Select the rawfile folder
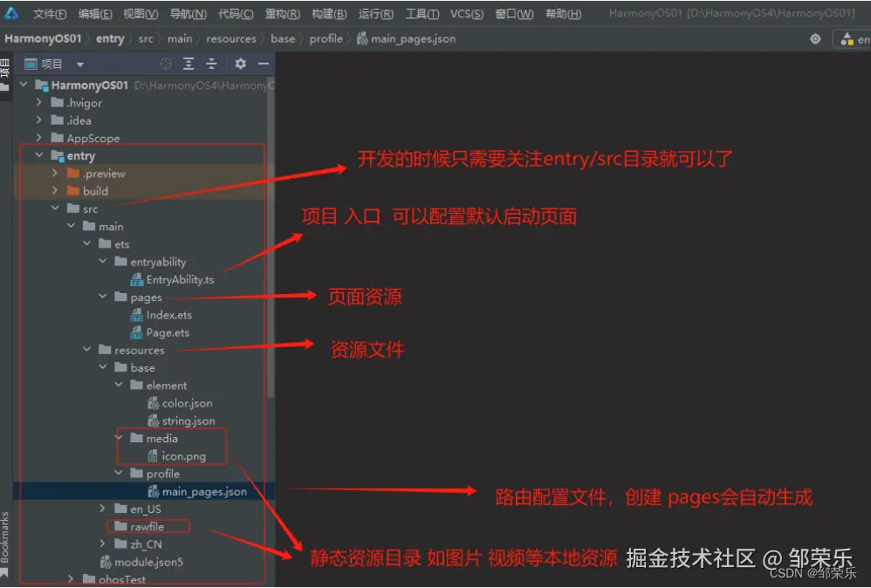Image resolution: width=871 pixels, height=588 pixels. click(x=139, y=526)
